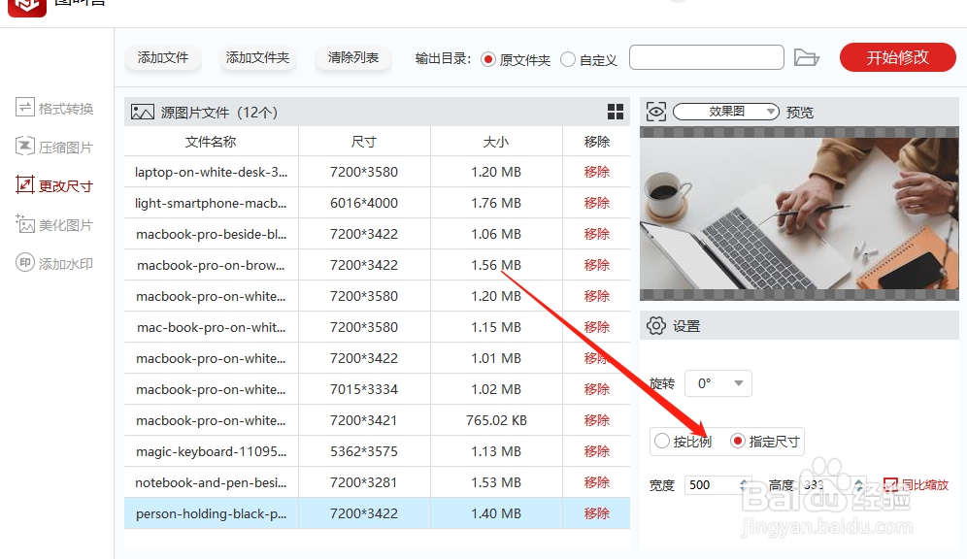Click the 设置 gear icon
The height and width of the screenshot is (560, 967).
(x=655, y=325)
